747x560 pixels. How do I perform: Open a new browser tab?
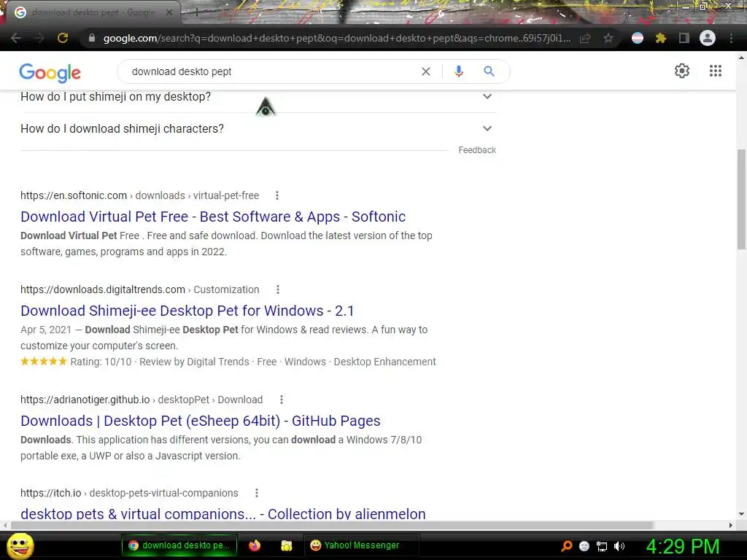pyautogui.click(x=196, y=13)
